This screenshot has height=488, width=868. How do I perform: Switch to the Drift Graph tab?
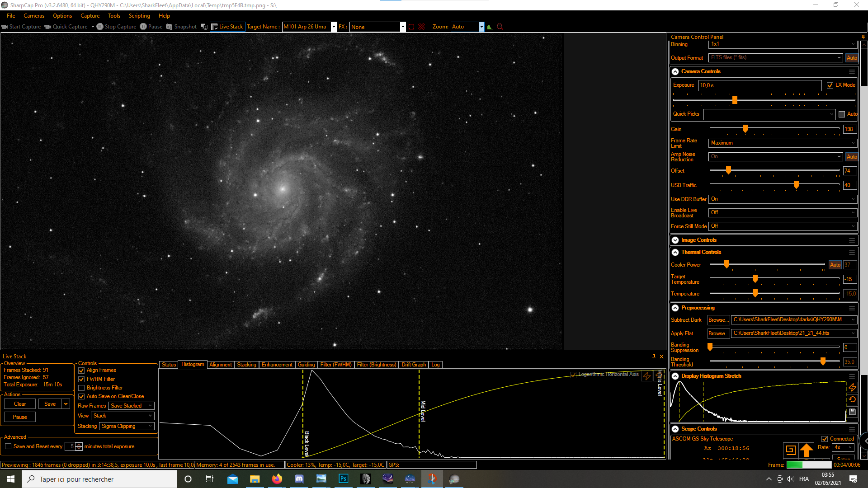tap(414, 365)
